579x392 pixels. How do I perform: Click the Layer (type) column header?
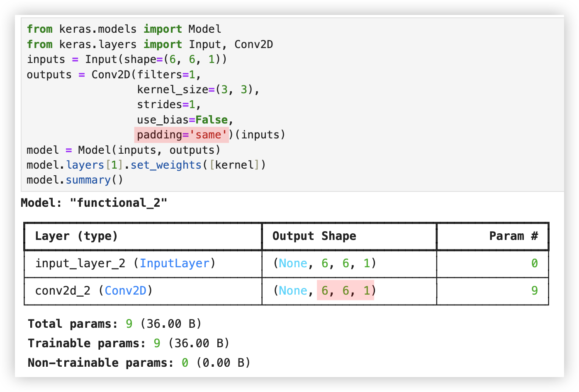(76, 236)
